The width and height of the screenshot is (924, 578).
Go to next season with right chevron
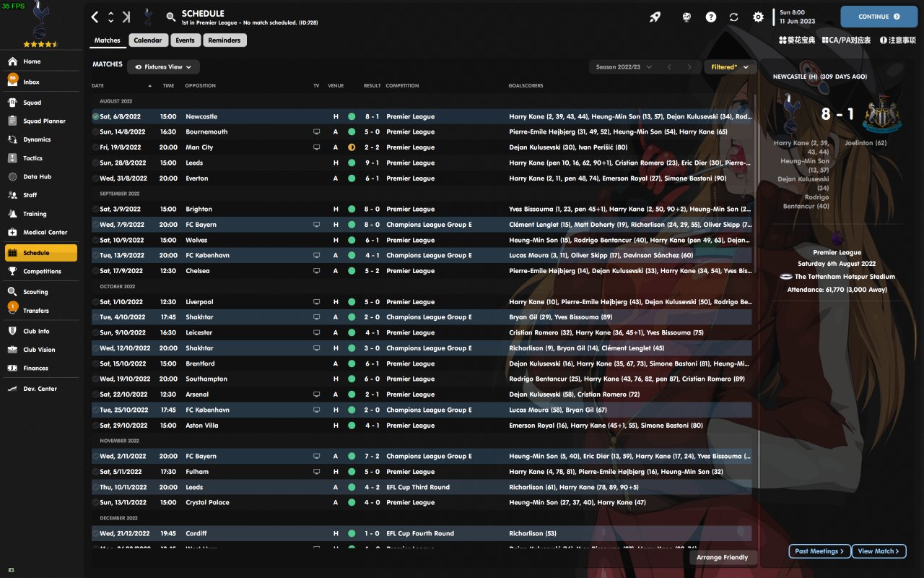(x=689, y=67)
